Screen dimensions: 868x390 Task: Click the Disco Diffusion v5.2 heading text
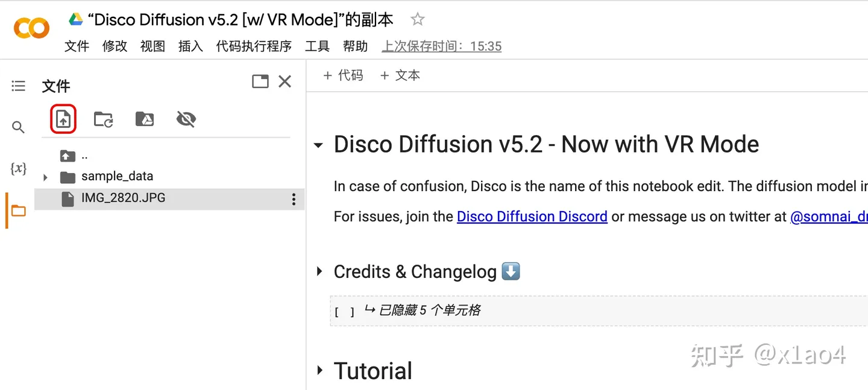(546, 144)
